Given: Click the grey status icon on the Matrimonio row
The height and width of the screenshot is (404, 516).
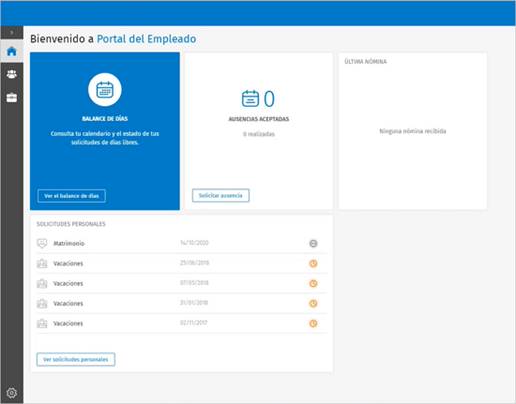Looking at the screenshot, I should point(313,243).
